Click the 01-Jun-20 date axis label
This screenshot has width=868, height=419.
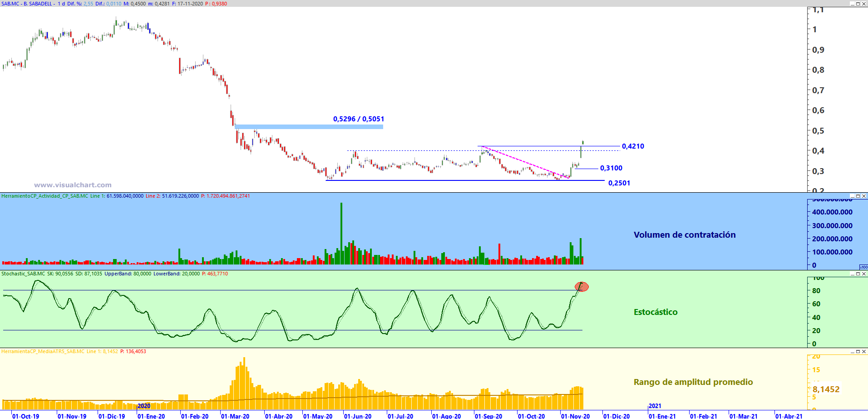pos(358,416)
